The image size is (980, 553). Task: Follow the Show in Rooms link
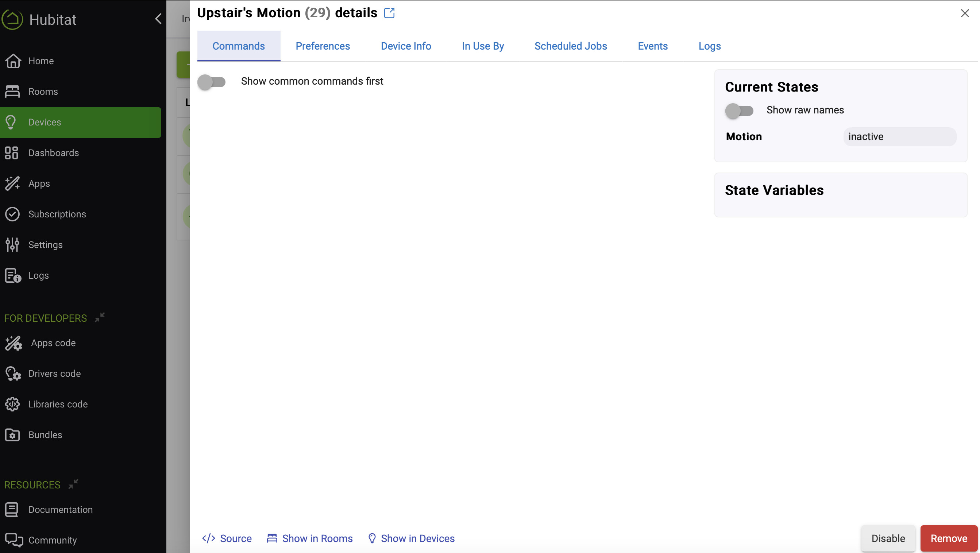[317, 538]
